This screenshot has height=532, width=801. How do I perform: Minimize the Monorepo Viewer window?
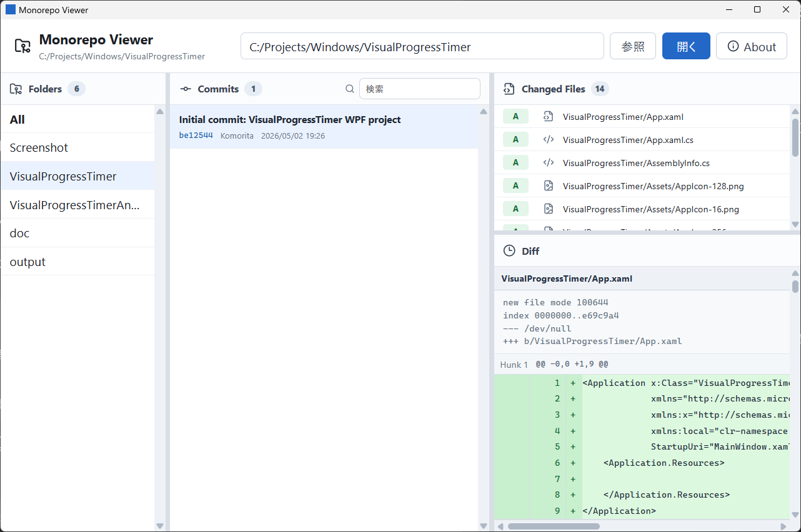[729, 9]
